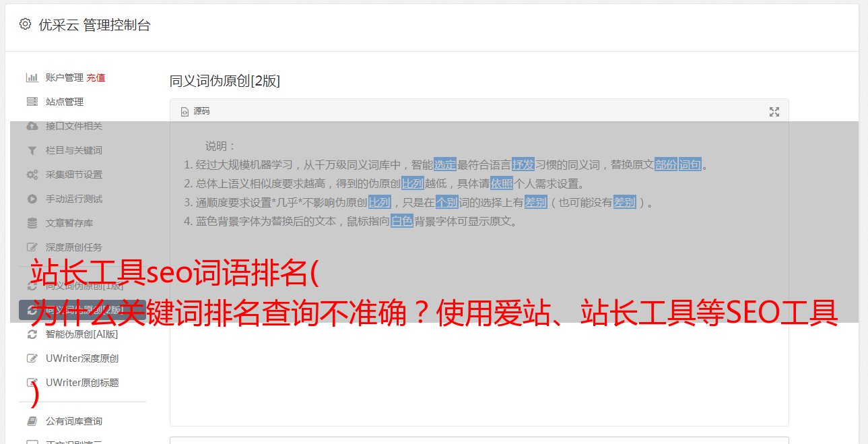Click the server icon for 站点管理
Viewport: 868px width, 444px height.
(x=32, y=102)
